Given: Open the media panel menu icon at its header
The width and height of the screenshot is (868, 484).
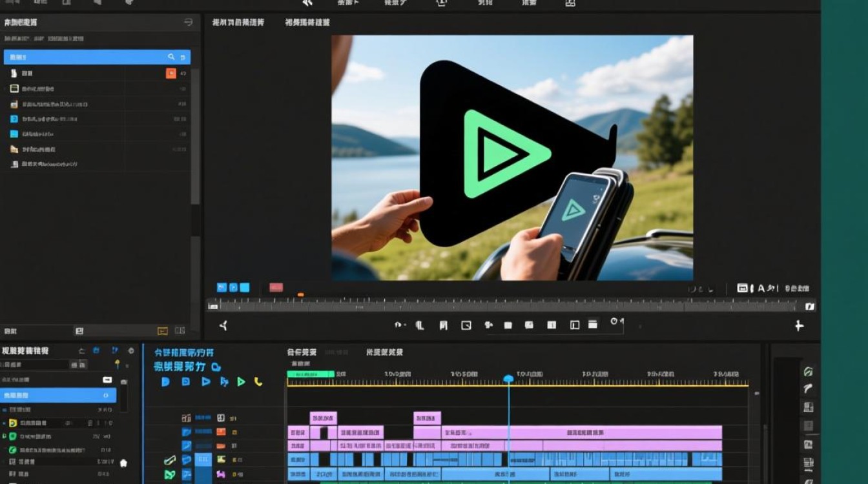Looking at the screenshot, I should [188, 22].
